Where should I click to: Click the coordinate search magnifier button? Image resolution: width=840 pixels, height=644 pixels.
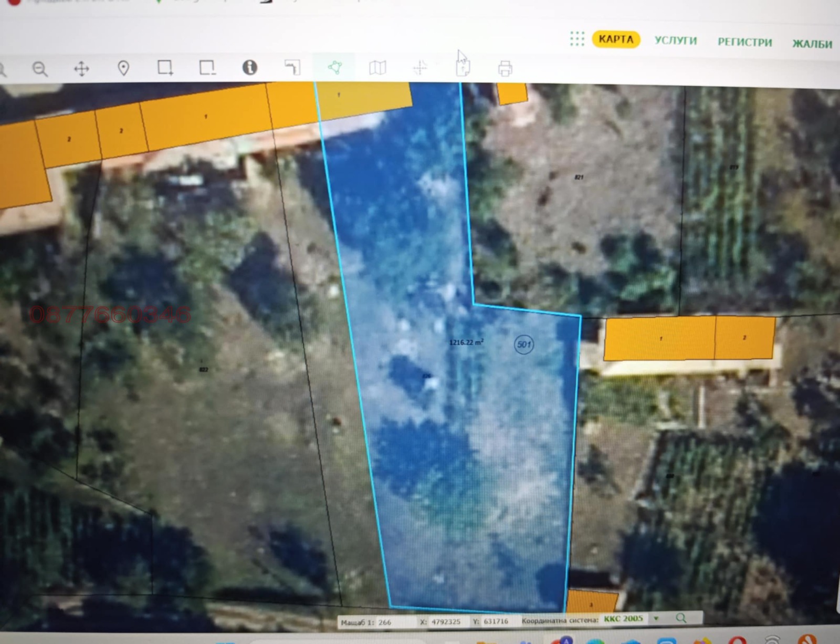click(x=681, y=618)
